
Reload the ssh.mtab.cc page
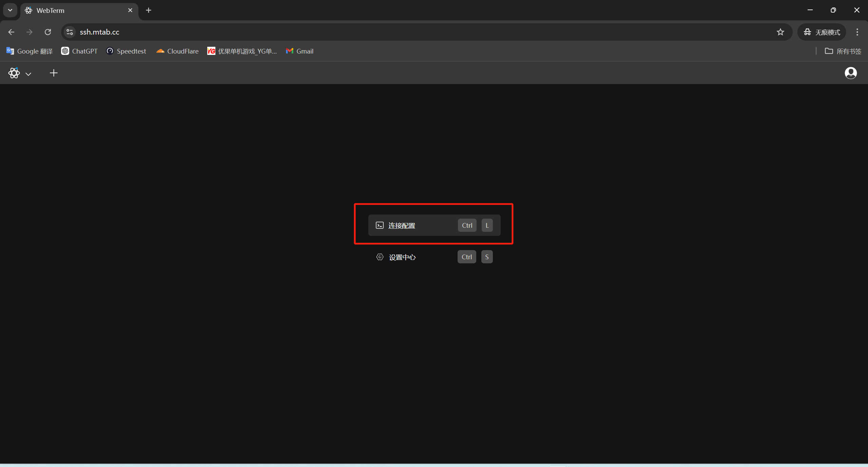click(x=48, y=32)
